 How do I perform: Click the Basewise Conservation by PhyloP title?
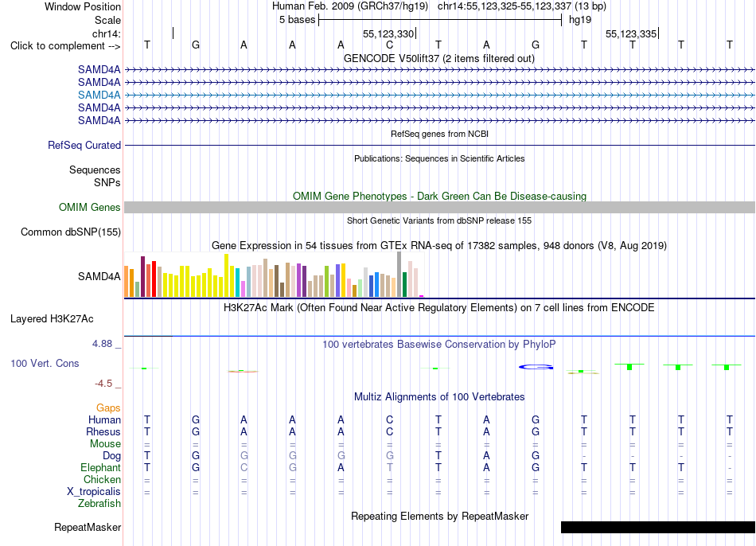(439, 345)
